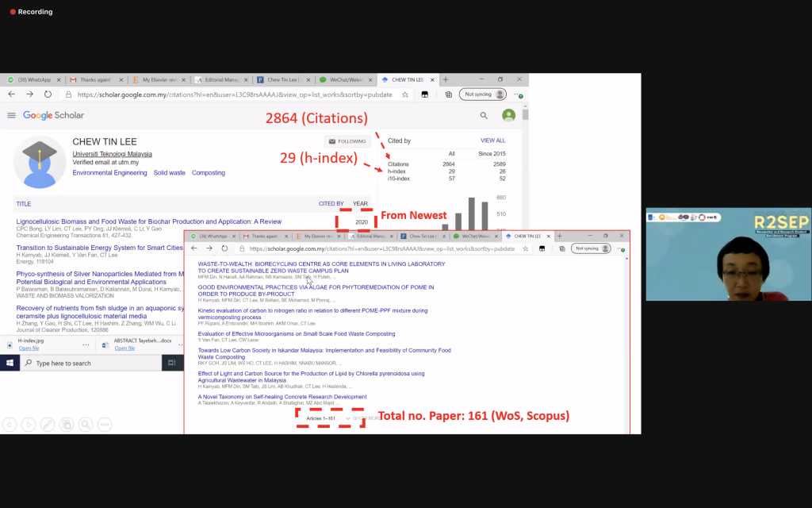Select the speaker's webcam video thumbnail
This screenshot has height=508, width=812.
(728, 254)
